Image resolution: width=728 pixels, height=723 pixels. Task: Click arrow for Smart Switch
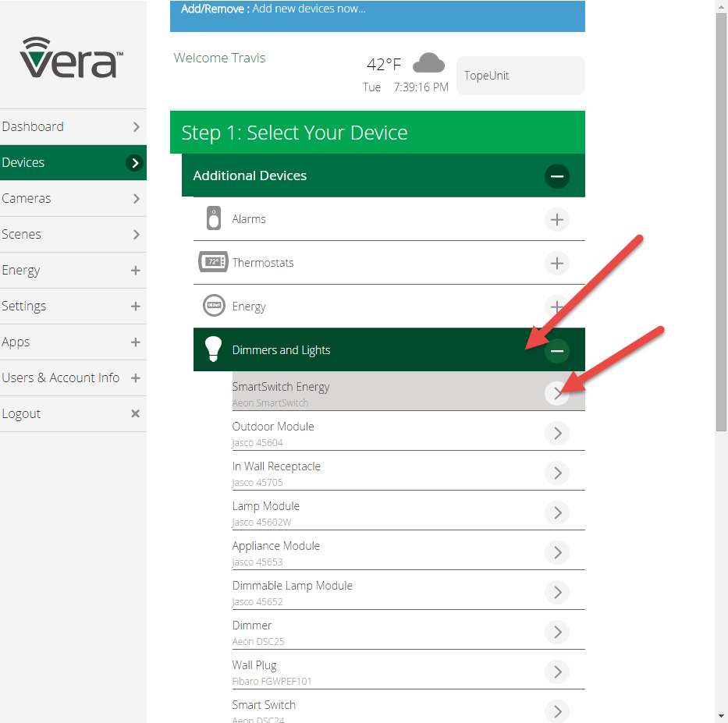[556, 711]
